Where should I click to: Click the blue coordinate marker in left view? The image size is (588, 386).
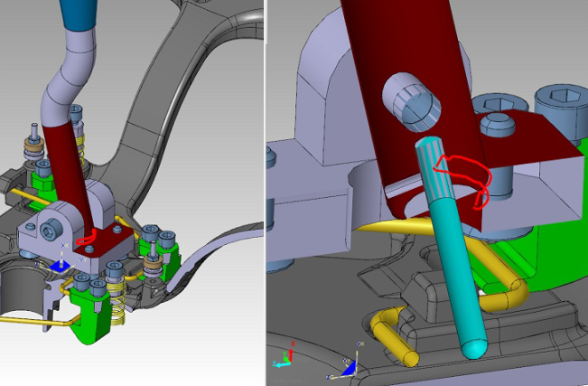tap(60, 267)
